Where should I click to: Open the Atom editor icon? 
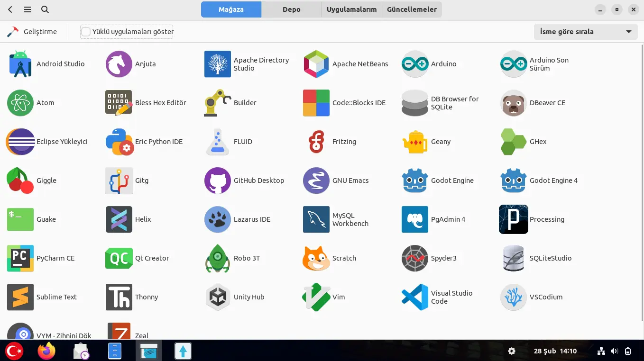[20, 103]
